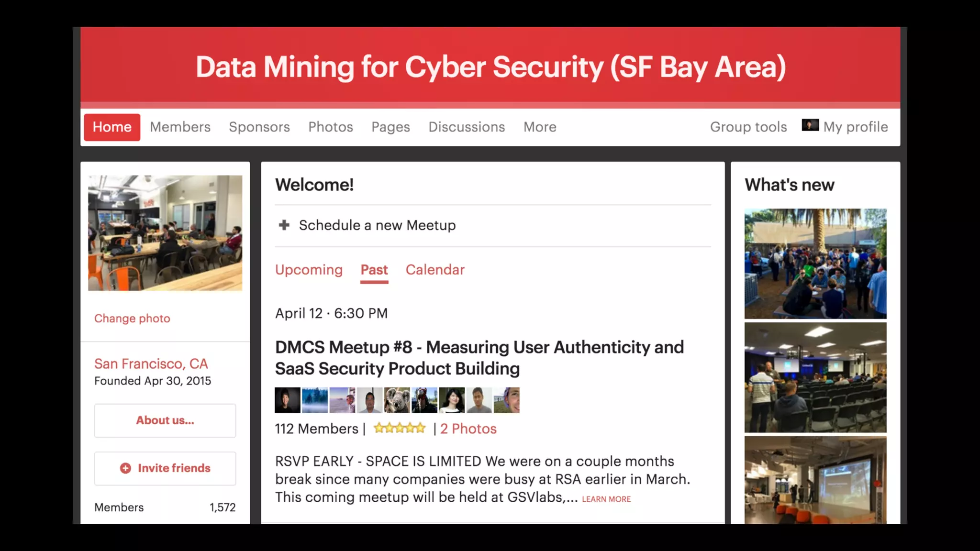Open the Group tools menu
The height and width of the screenshot is (551, 980).
click(748, 127)
